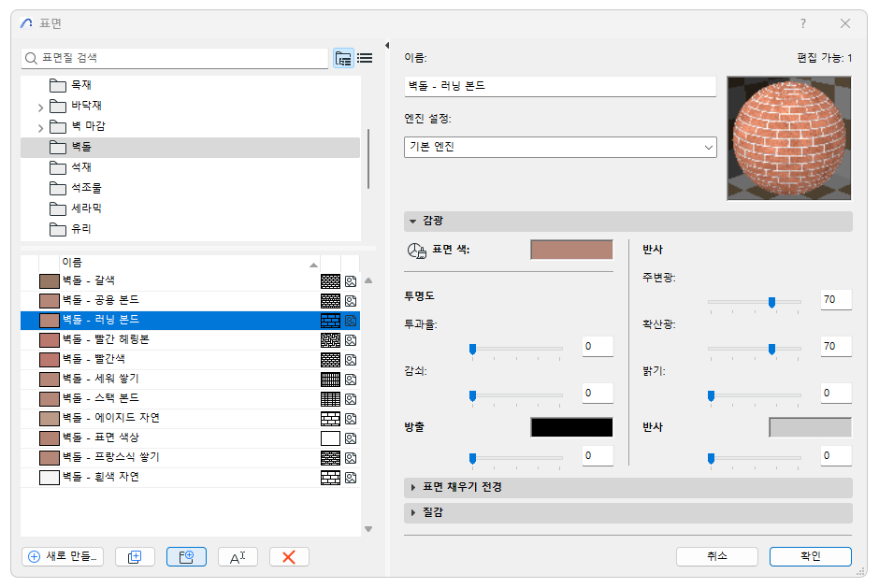Expand the 표면 채우기 전경 section
The image size is (879, 588).
412,485
